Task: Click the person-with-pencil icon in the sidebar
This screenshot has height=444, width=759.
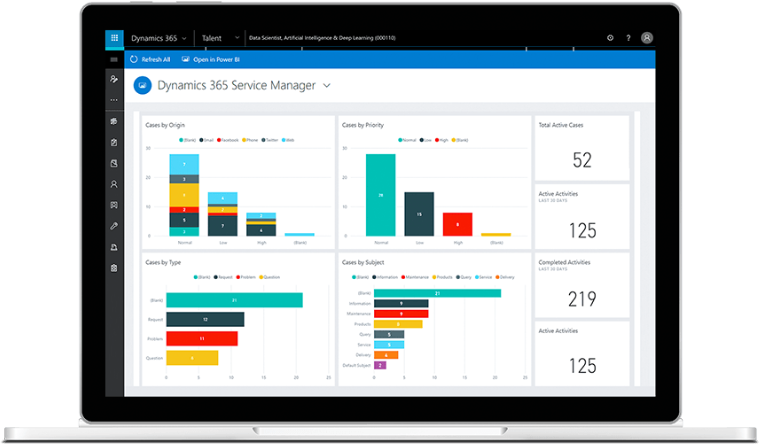Action: (x=114, y=79)
